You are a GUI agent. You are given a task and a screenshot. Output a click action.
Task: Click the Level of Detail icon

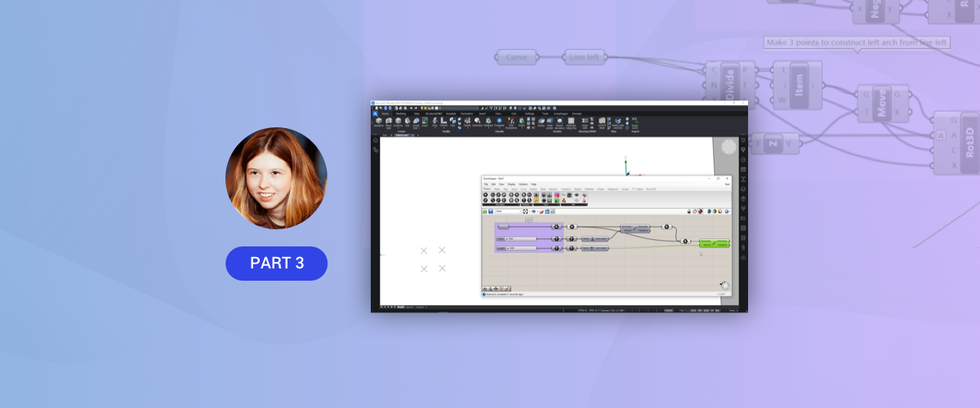(602, 123)
